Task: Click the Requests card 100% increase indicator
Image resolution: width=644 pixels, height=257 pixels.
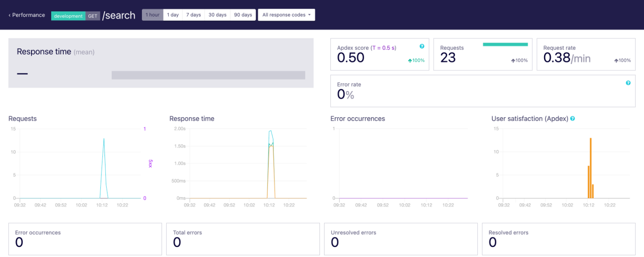Action: pos(519,60)
